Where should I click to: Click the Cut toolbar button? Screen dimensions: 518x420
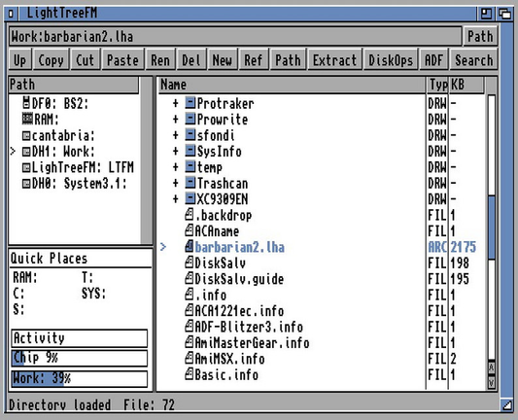coord(86,60)
